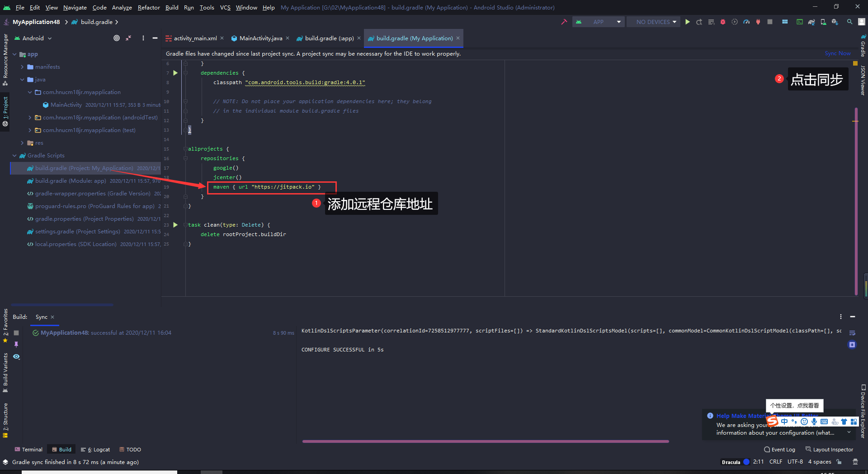Expand the res folder
868x474 pixels.
pyautogui.click(x=22, y=143)
